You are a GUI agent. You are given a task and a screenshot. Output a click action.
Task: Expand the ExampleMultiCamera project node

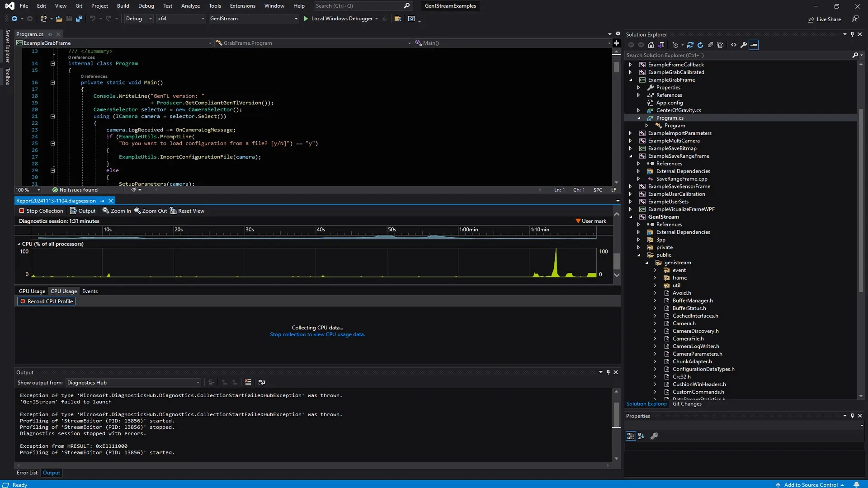pos(630,141)
